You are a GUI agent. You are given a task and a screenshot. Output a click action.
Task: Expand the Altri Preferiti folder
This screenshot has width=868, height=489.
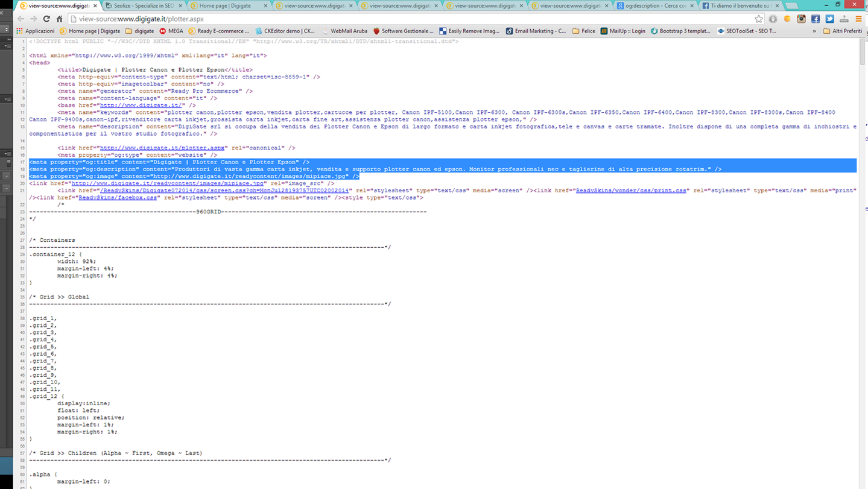click(843, 31)
